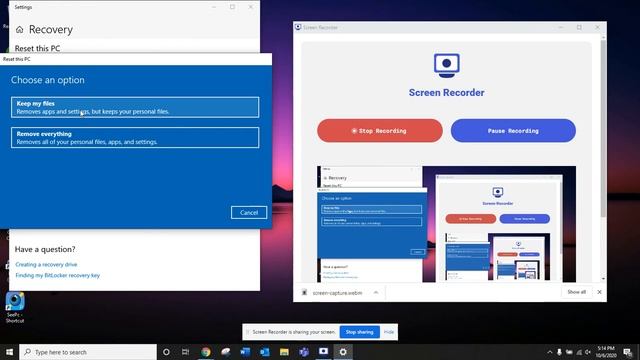This screenshot has width=640, height=360.
Task: Click the battery icon in system tray
Action: (x=569, y=352)
